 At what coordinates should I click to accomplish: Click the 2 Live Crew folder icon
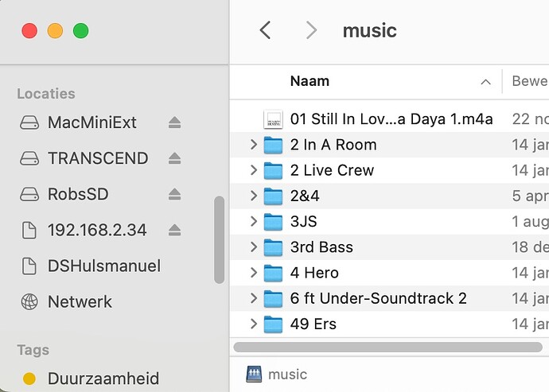click(x=273, y=170)
